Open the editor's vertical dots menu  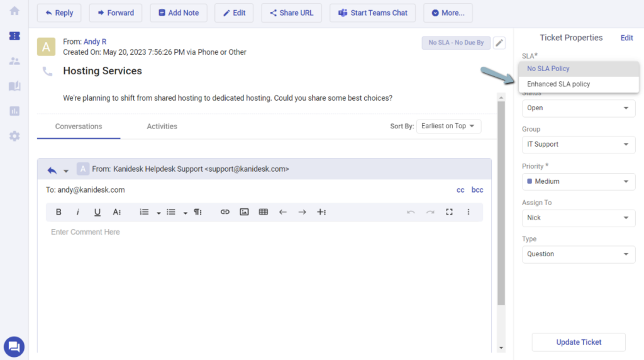(x=468, y=212)
